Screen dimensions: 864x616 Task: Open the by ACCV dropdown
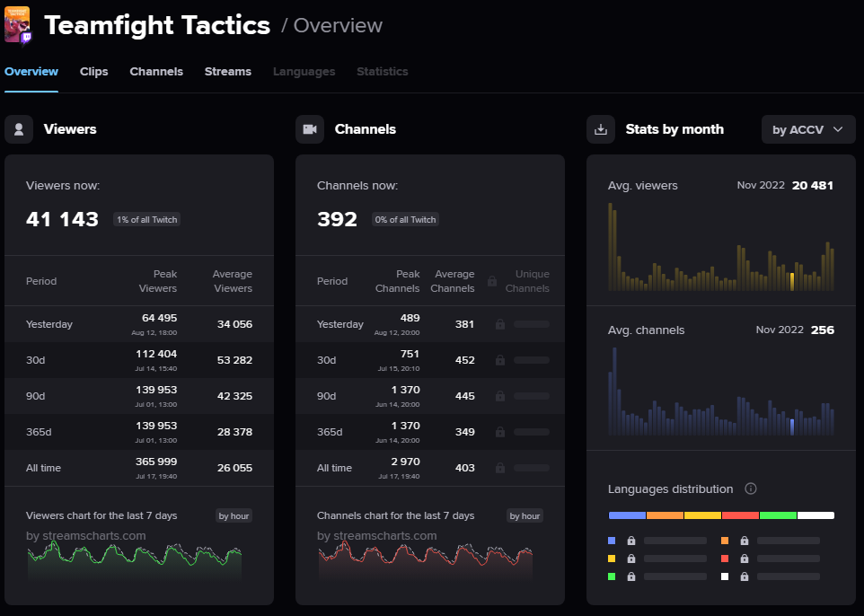click(808, 129)
